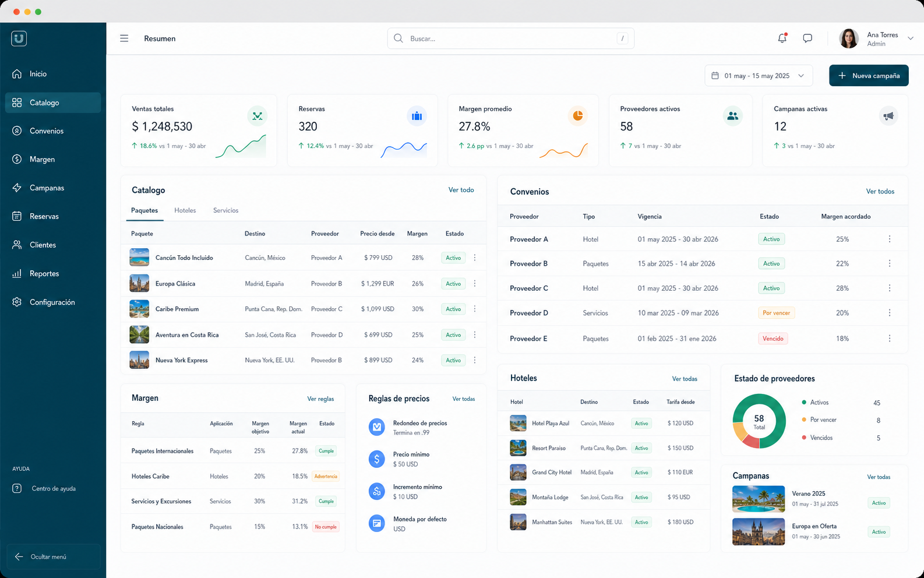The width and height of the screenshot is (924, 578).
Task: Open options menu for Aventura en Costa Rica
Action: click(x=475, y=334)
